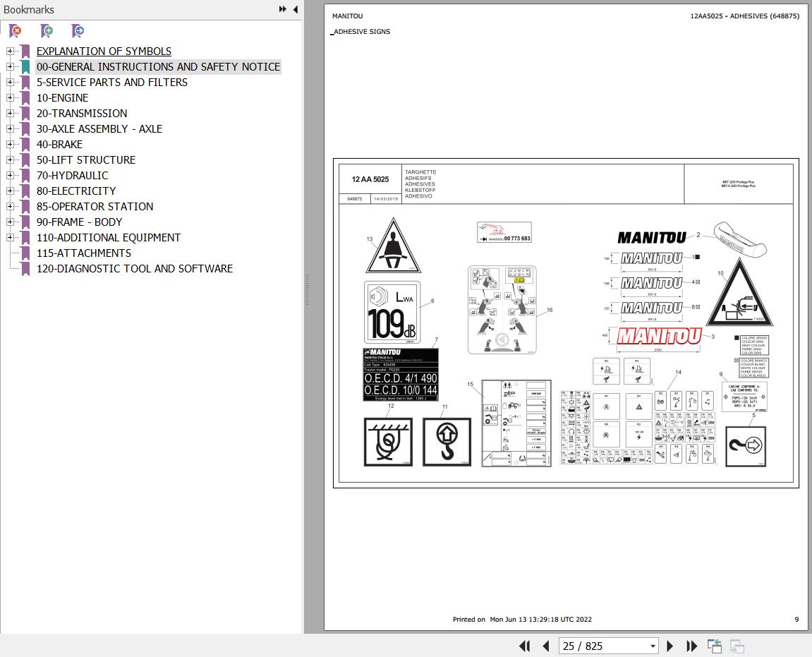Click the lifting hook symbol sticker numbered 11
The width and height of the screenshot is (812, 657).
(x=447, y=442)
